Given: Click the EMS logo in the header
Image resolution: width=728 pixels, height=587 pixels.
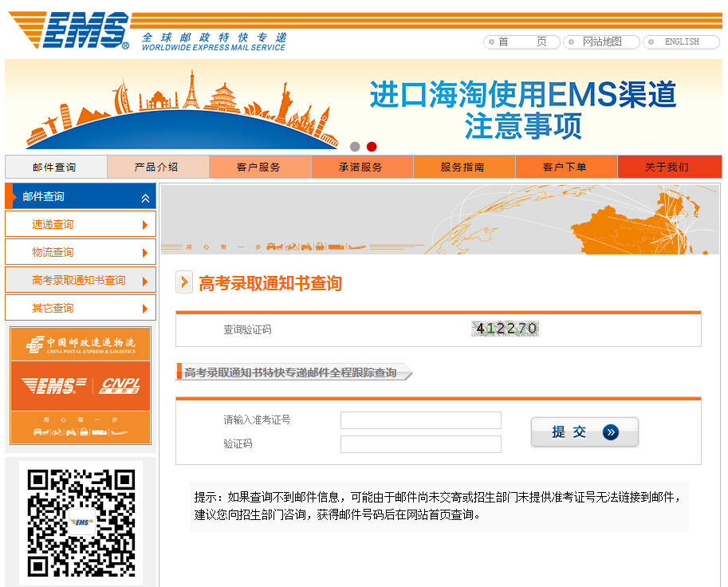Looking at the screenshot, I should click(x=69, y=30).
